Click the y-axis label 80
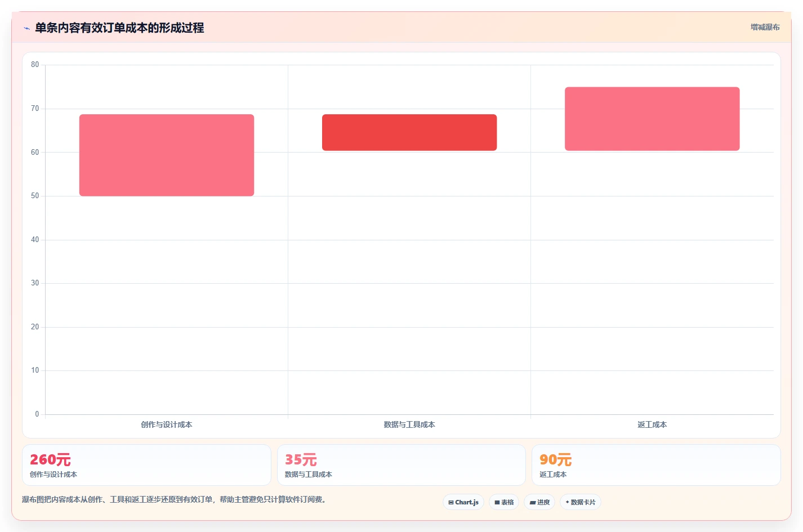The image size is (803, 532). click(x=35, y=65)
